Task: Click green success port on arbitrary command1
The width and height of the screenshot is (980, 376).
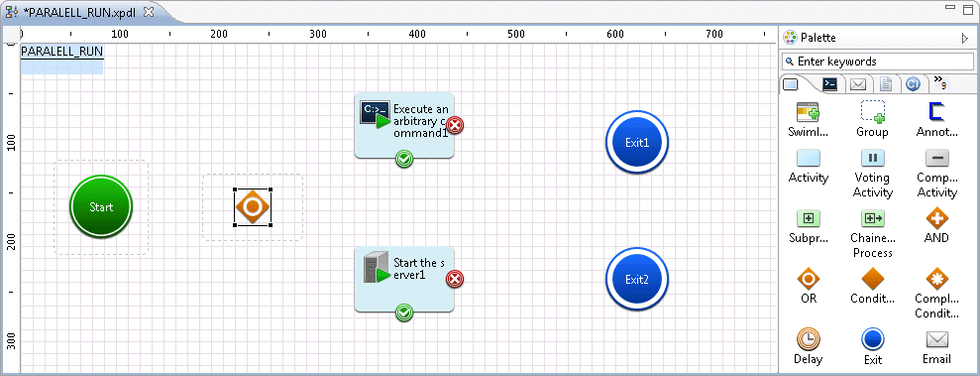Action: pyautogui.click(x=404, y=160)
